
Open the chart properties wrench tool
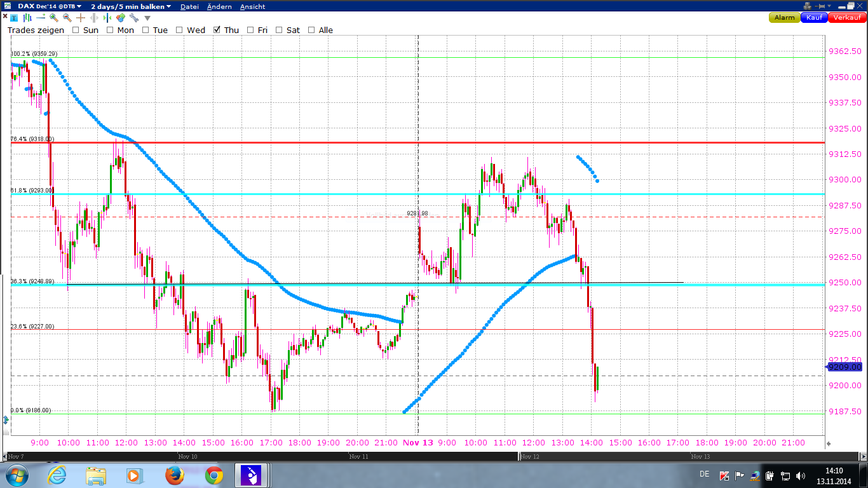(x=133, y=18)
